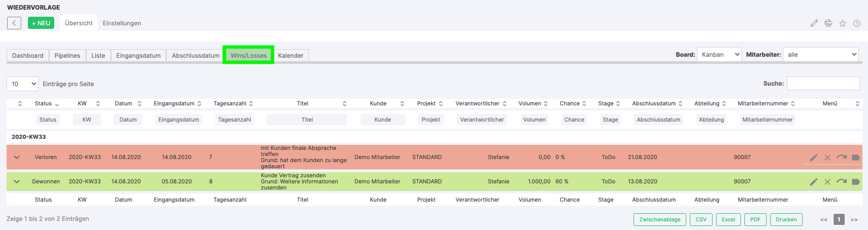Open the Board dropdown showing Kanban
868x230 pixels.
719,55
